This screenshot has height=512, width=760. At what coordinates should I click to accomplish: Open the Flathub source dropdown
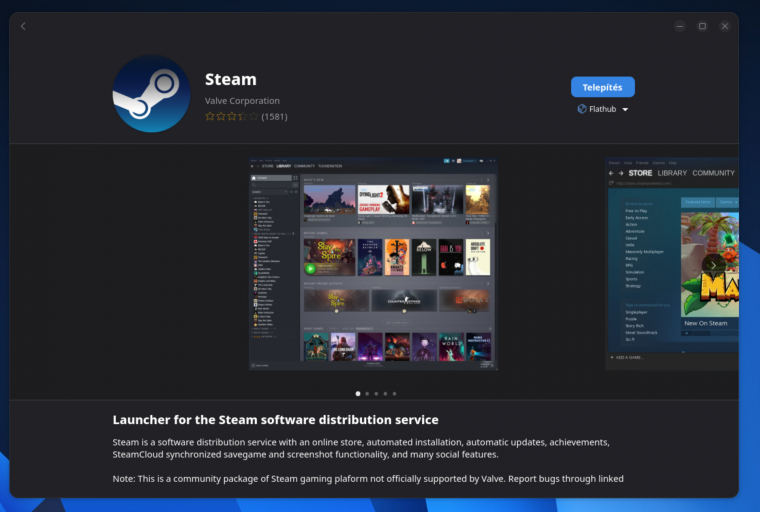(x=603, y=109)
